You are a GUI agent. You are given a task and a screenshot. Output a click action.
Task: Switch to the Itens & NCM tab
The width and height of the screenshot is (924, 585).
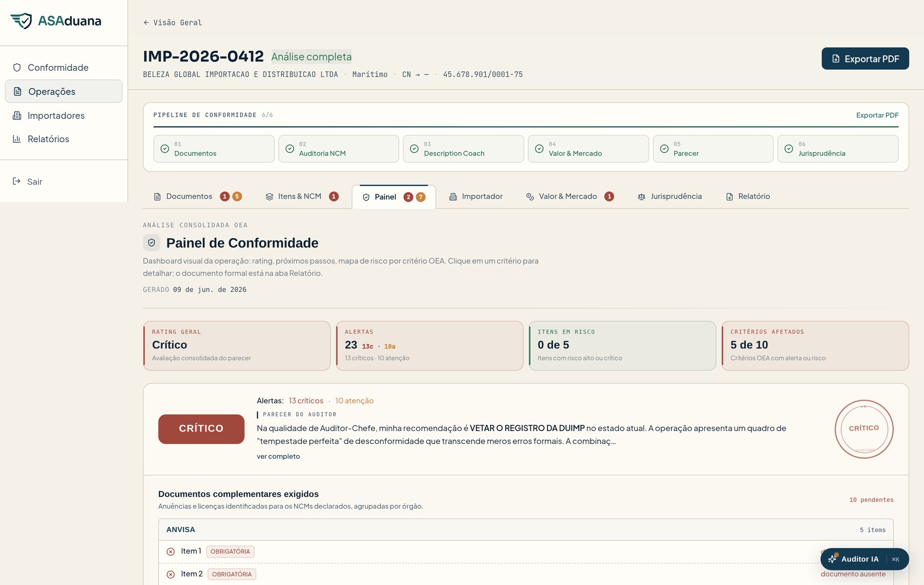[302, 197]
